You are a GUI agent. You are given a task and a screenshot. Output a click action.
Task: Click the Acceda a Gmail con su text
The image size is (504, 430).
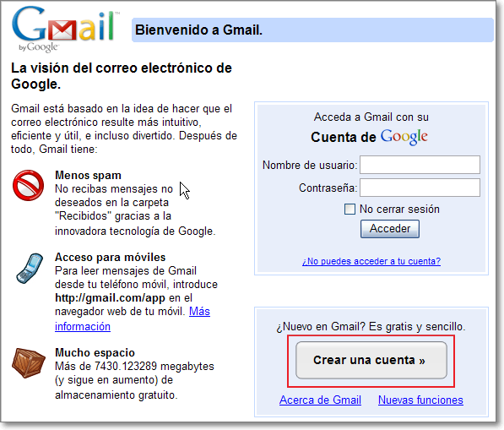[x=371, y=117]
